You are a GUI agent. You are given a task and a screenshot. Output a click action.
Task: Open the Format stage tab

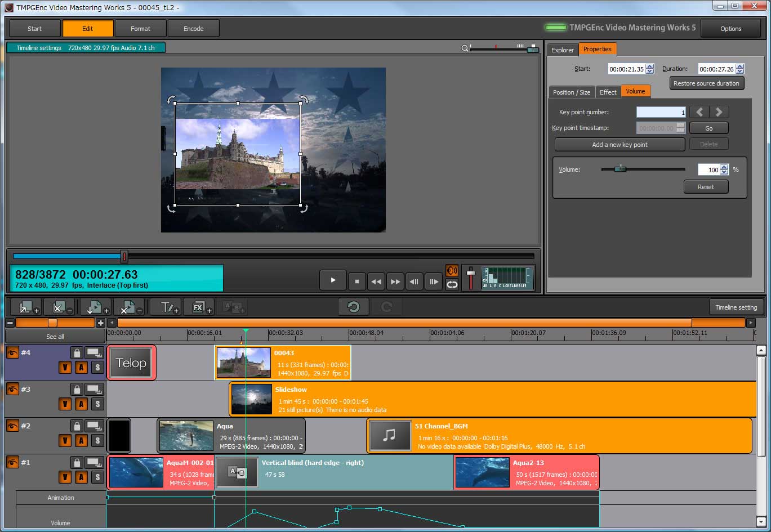(140, 29)
